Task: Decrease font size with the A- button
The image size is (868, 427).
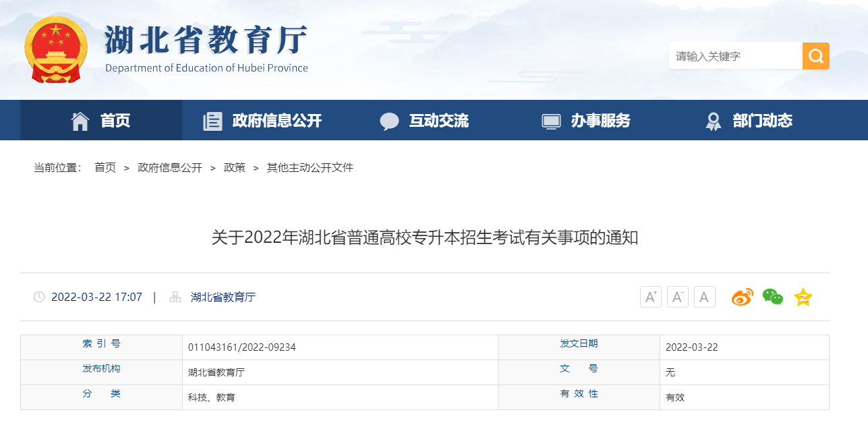Action: point(678,297)
